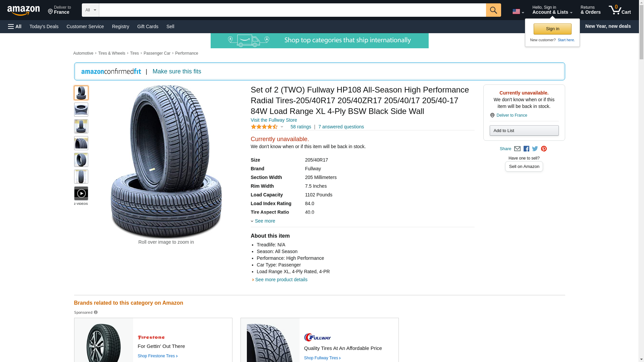644x362 pixels.
Task: Open the shopping cart icon
Action: tap(620, 10)
